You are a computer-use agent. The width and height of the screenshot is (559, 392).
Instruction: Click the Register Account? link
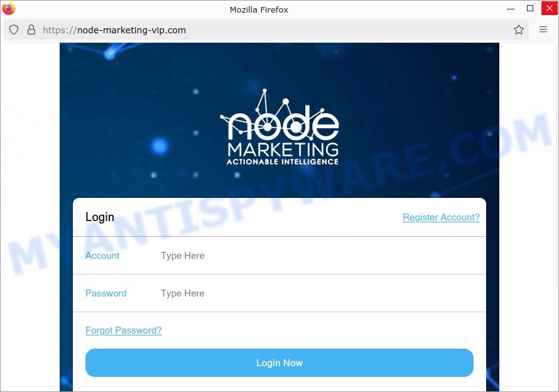[x=441, y=217]
